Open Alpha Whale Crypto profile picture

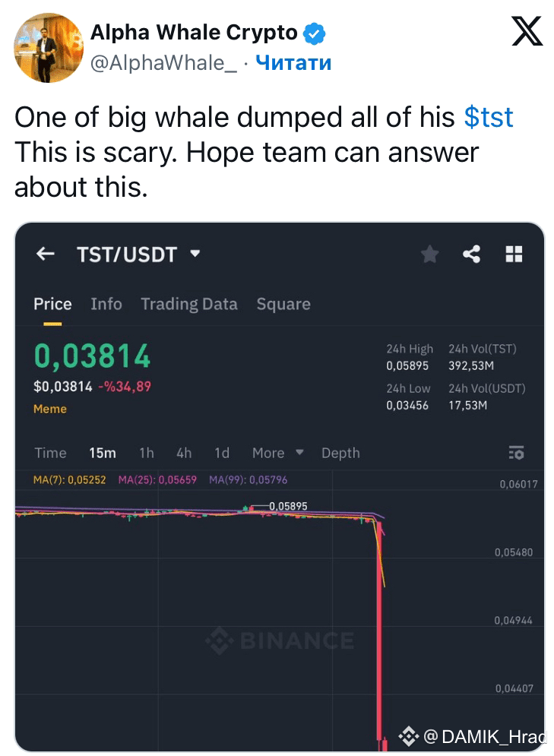pos(48,47)
